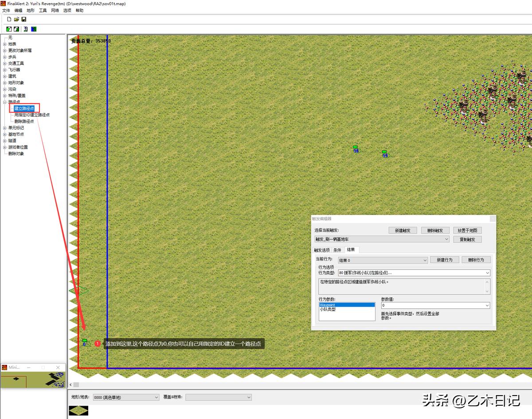
Task: Open the 编辑 menu
Action: (18, 10)
